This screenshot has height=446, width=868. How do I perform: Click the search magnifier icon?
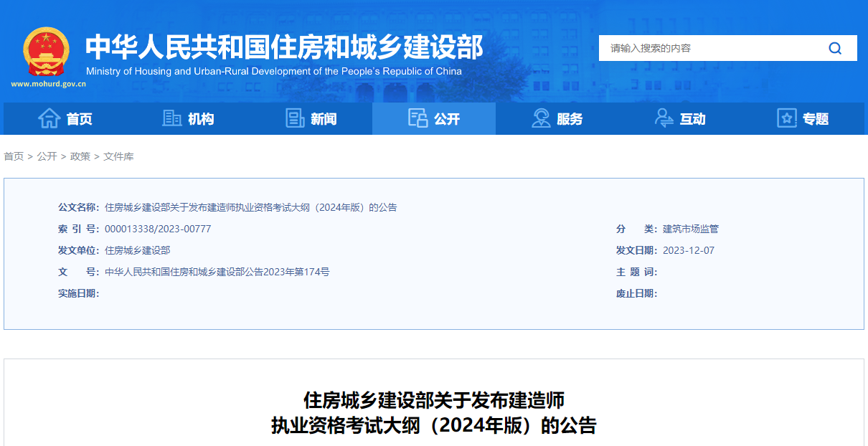click(x=835, y=48)
